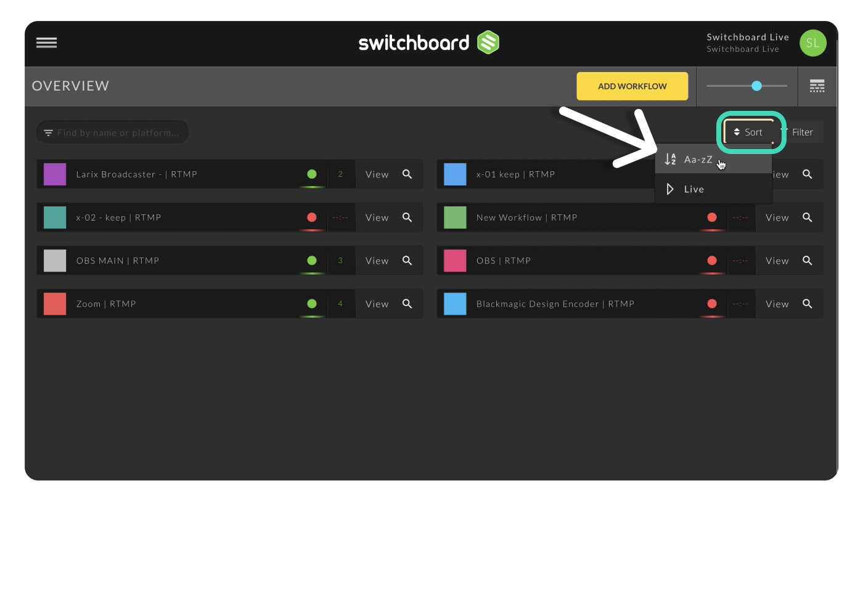This screenshot has height=616, width=863.
Task: View the New Workflow row
Action: [777, 217]
